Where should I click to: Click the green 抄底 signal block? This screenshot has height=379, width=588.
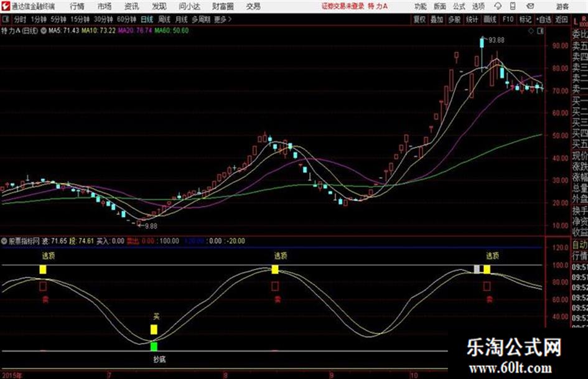click(x=154, y=346)
